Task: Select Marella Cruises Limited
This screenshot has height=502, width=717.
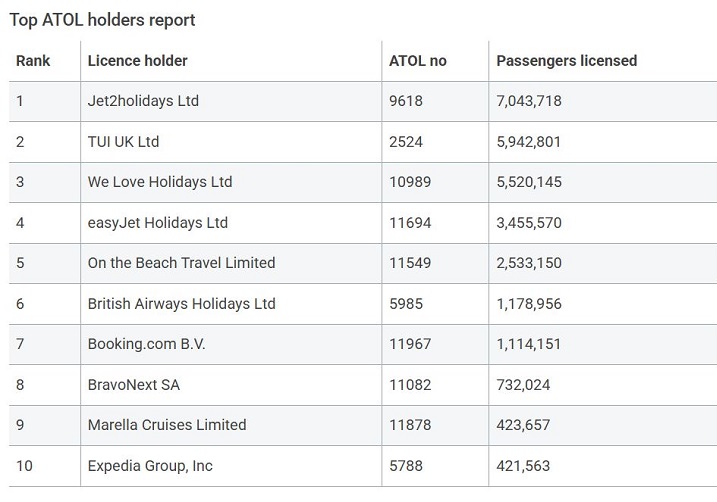Action: [x=167, y=425]
